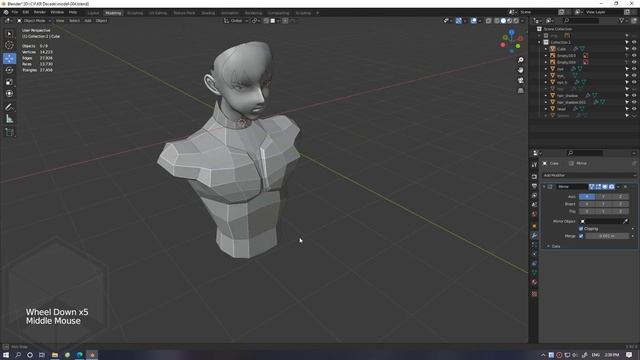Expand the head object tree row
Screen dimensions: 640x360
546,109
